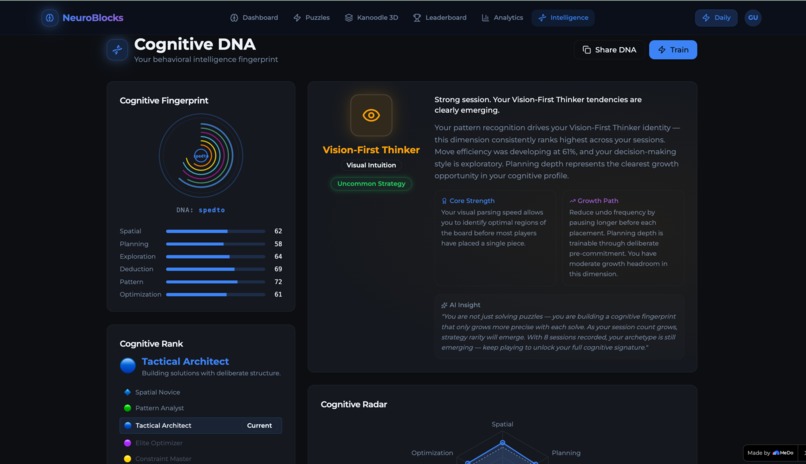Image resolution: width=806 pixels, height=464 pixels.
Task: Click the Leaderboard trophy icon
Action: (417, 17)
